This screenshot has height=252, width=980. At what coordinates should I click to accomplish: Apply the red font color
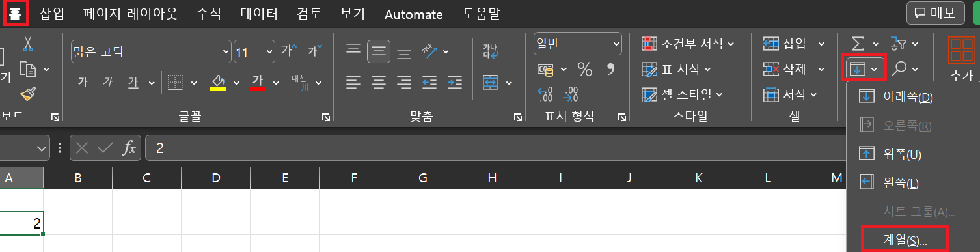pos(258,82)
